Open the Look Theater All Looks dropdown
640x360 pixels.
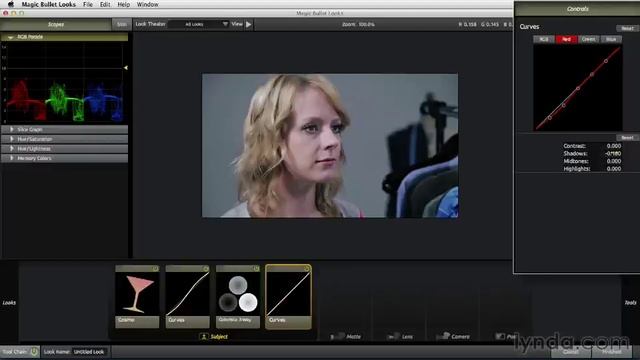tap(198, 24)
